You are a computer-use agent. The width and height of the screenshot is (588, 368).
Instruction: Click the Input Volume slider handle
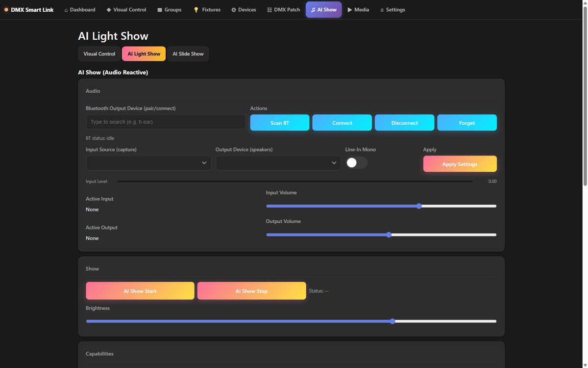(x=419, y=206)
